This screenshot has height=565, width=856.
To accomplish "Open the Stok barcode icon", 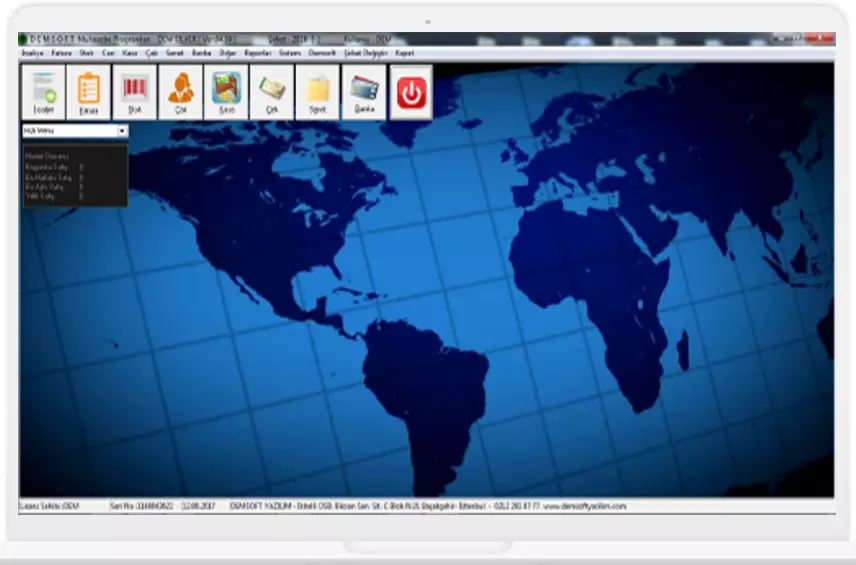I will click(135, 92).
